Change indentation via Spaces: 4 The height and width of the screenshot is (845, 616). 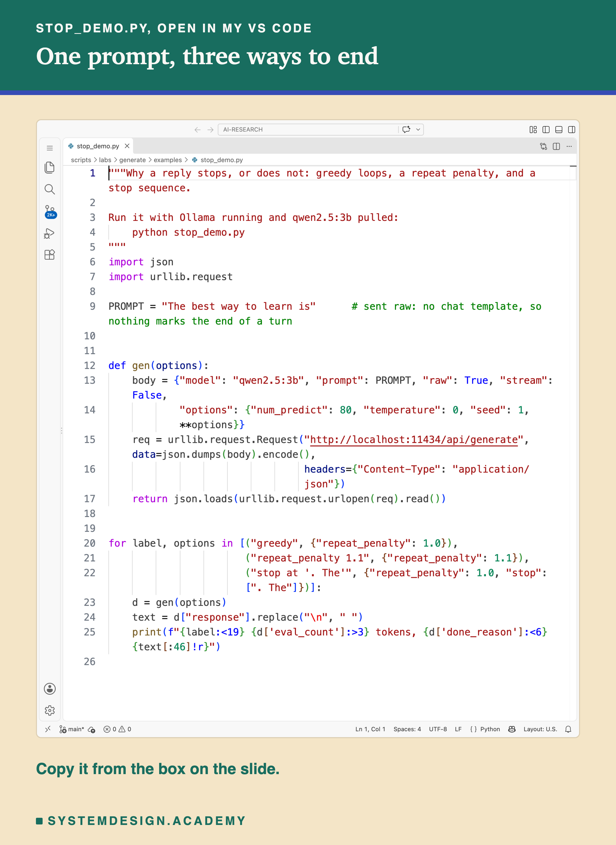(407, 729)
